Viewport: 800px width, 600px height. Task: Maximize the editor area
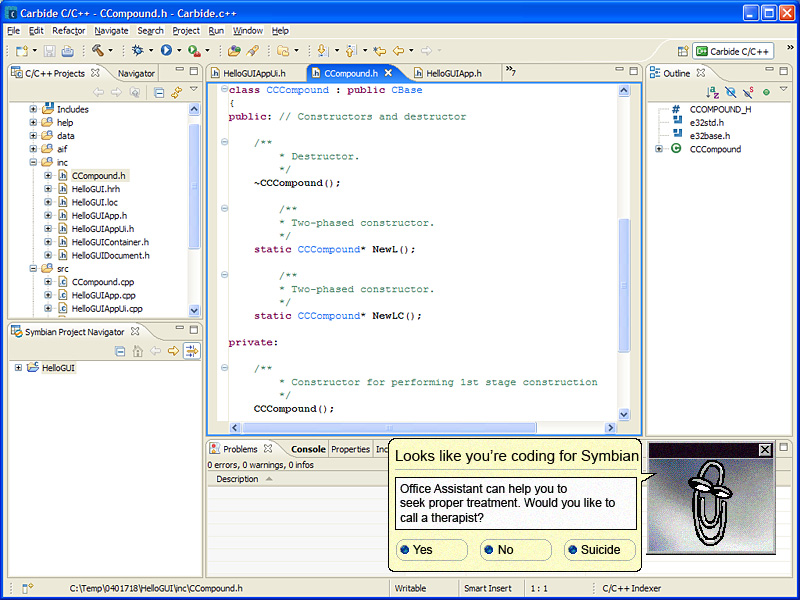coord(633,70)
